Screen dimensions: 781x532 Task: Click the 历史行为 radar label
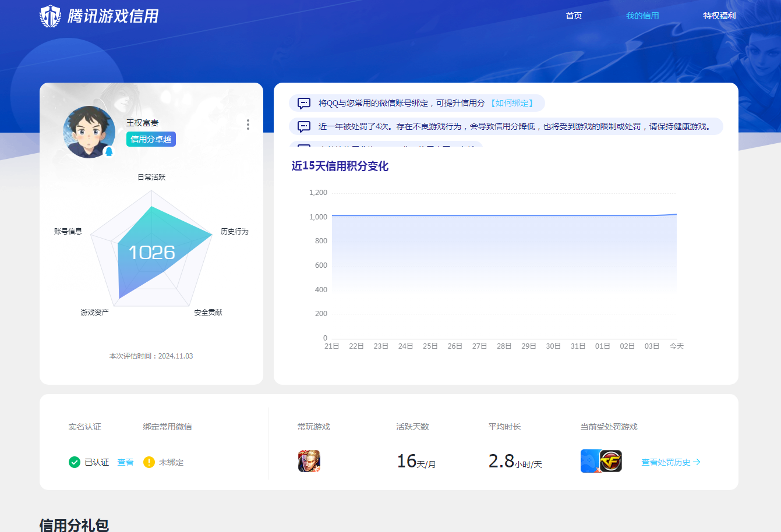235,232
